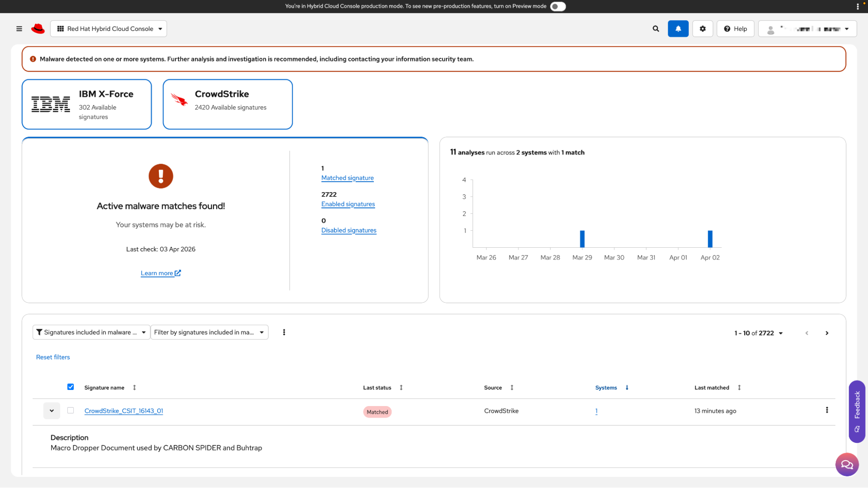Sort by Signature name column
The width and height of the screenshot is (868, 488).
tap(104, 388)
